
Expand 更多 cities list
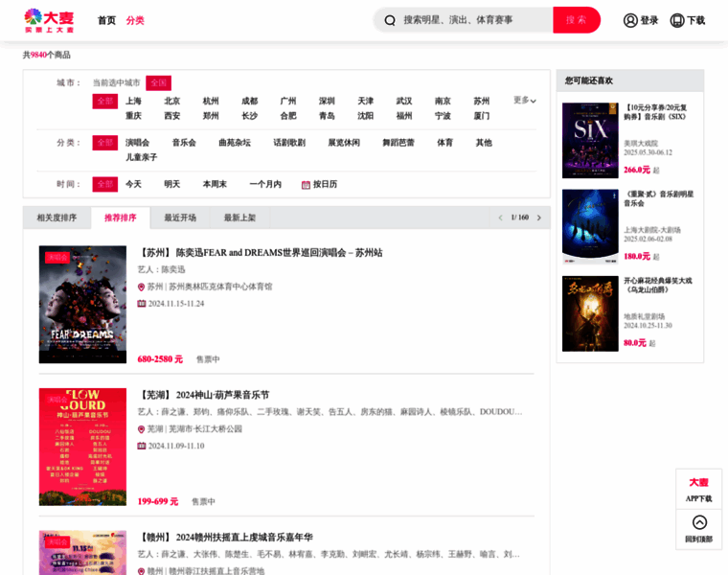pyautogui.click(x=525, y=101)
